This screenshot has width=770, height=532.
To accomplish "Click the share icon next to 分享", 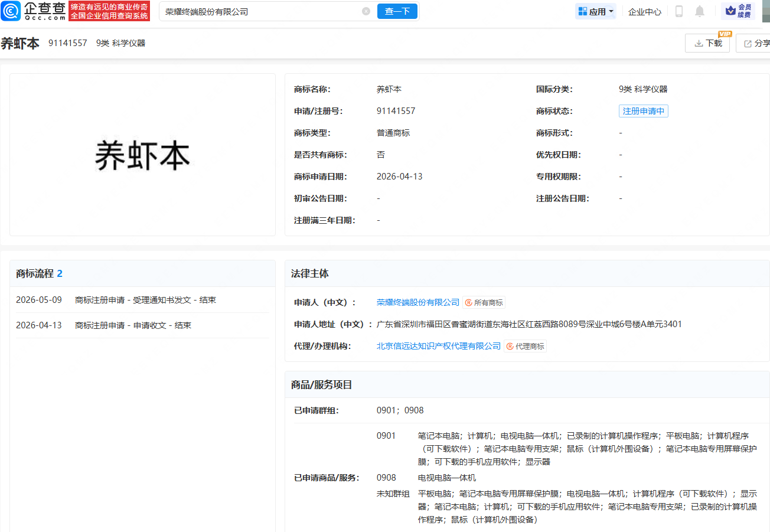I will pyautogui.click(x=748, y=43).
